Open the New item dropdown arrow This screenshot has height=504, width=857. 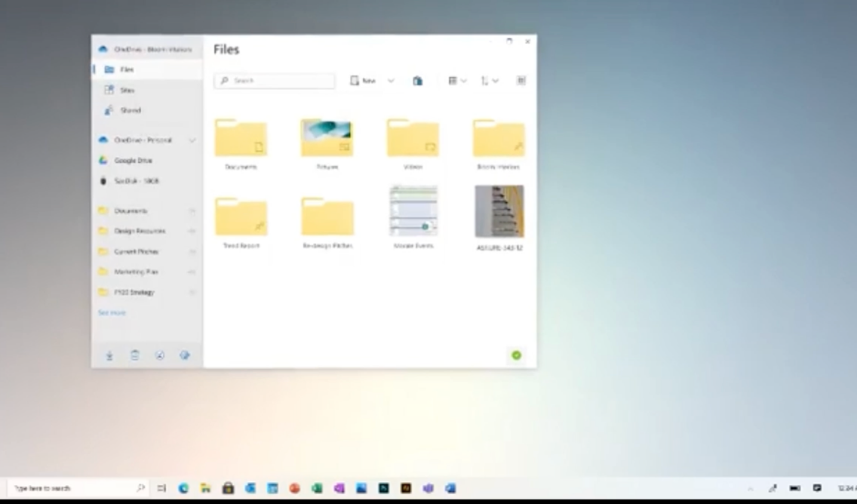pos(391,81)
